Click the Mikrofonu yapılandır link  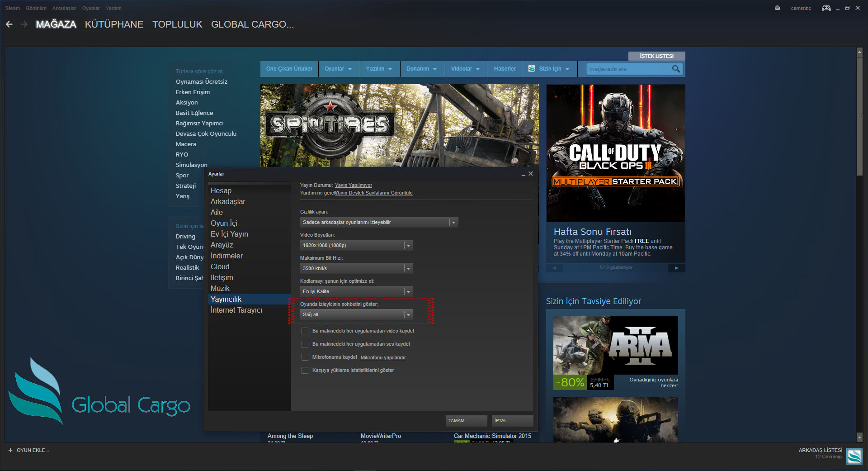click(x=383, y=358)
